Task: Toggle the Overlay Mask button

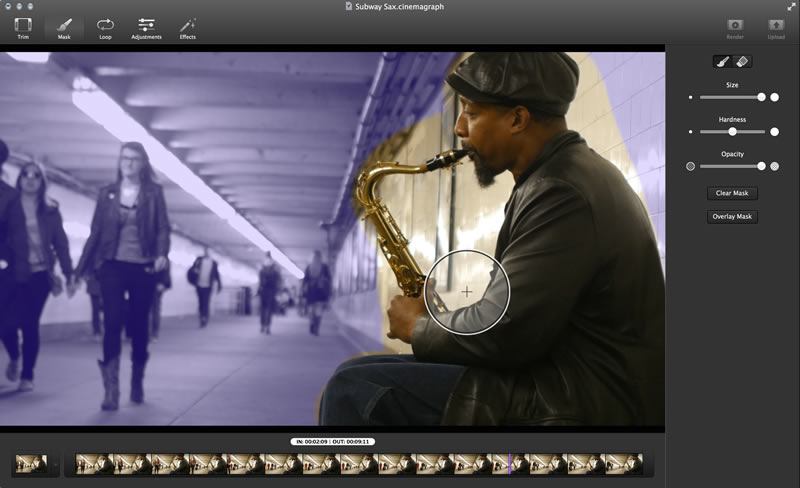Action: click(x=732, y=216)
